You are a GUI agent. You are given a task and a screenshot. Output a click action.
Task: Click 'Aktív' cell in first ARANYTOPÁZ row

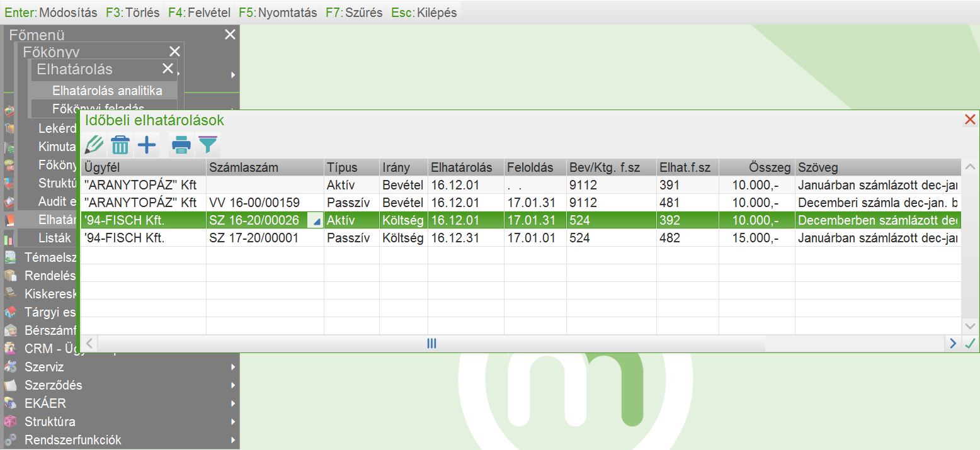pyautogui.click(x=351, y=185)
